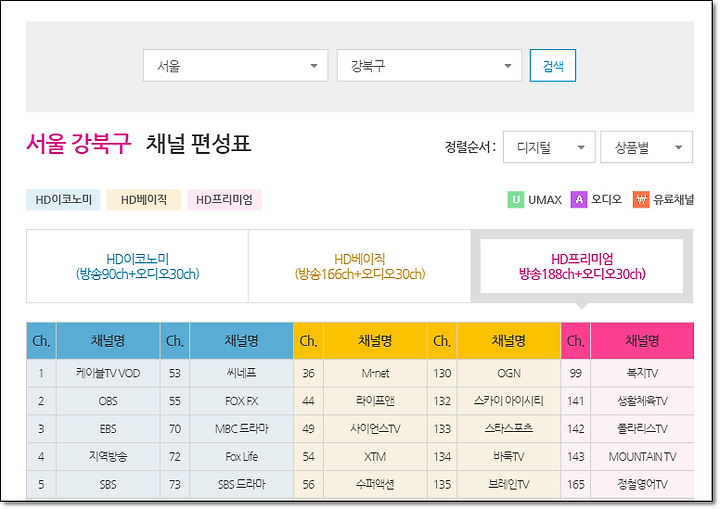Click channel number 130 cell

coord(442,373)
